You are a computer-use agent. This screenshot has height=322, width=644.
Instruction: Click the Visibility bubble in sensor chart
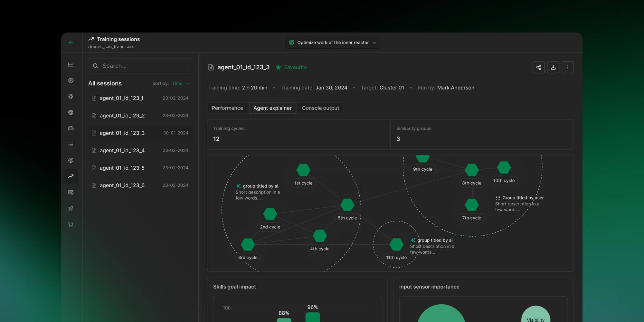tap(536, 314)
